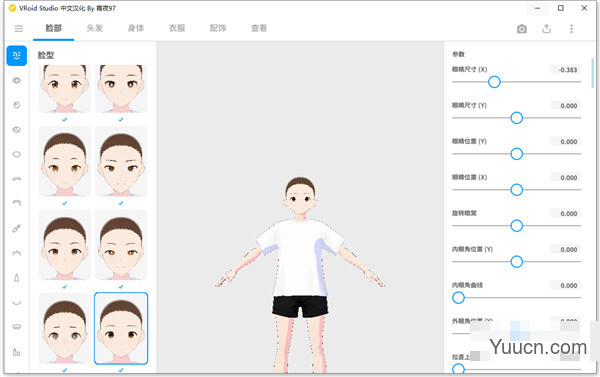The width and height of the screenshot is (600, 377).
Task: Select the nose category icon
Action: click(x=16, y=278)
